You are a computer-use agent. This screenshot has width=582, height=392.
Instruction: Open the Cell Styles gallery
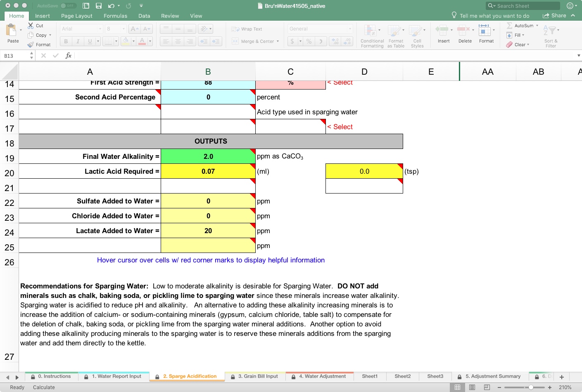pos(415,31)
